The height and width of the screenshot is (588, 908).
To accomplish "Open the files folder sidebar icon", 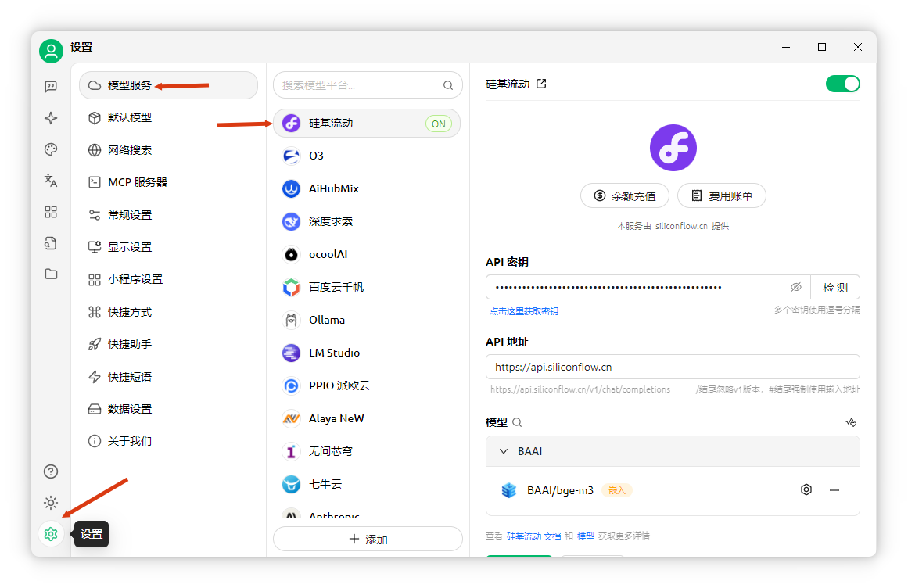I will (x=51, y=274).
